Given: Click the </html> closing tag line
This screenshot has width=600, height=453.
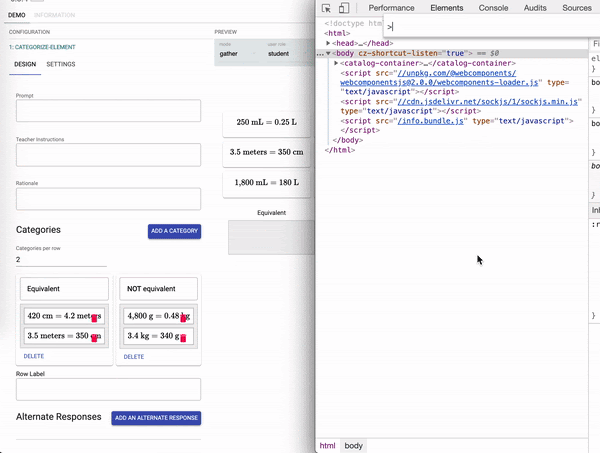Looking at the screenshot, I should pyautogui.click(x=340, y=150).
